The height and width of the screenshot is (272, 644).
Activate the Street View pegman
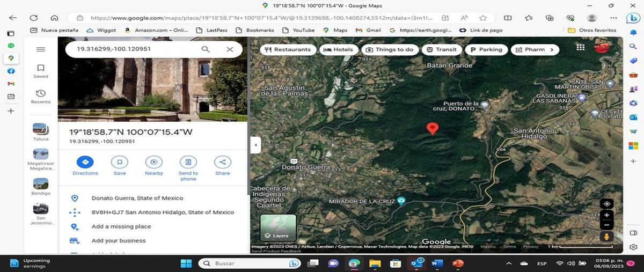(x=606, y=237)
